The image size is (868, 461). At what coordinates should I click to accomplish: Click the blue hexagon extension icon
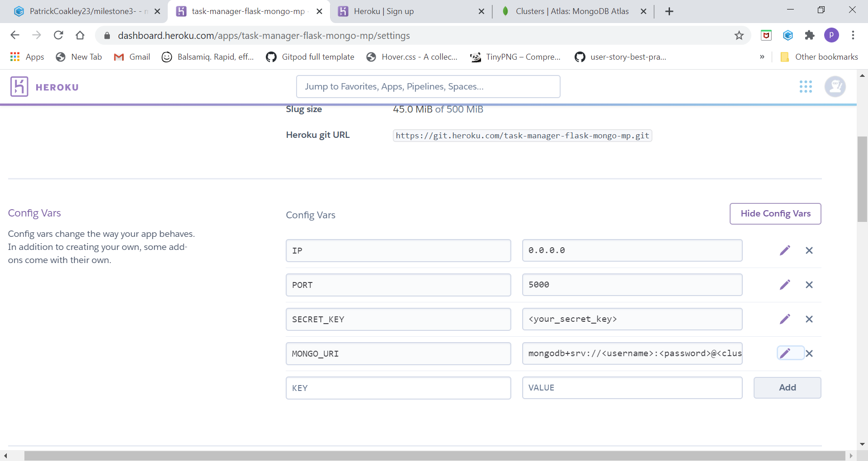788,35
